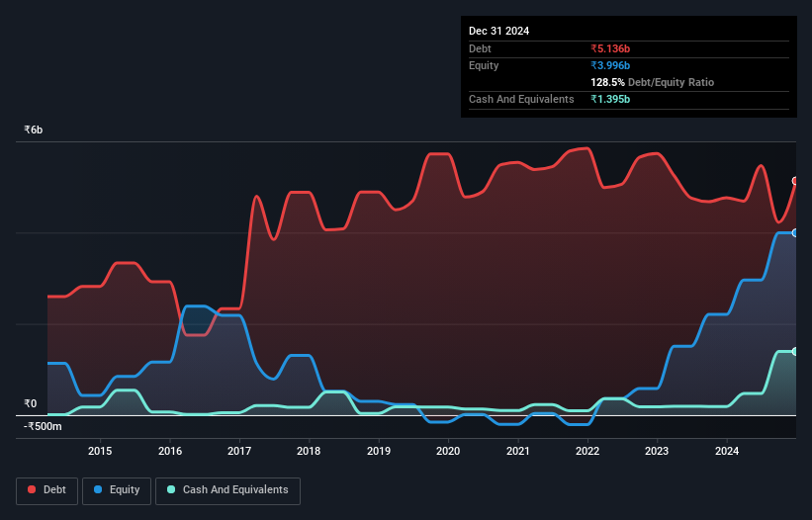Click the 2021 x-axis label

(518, 451)
